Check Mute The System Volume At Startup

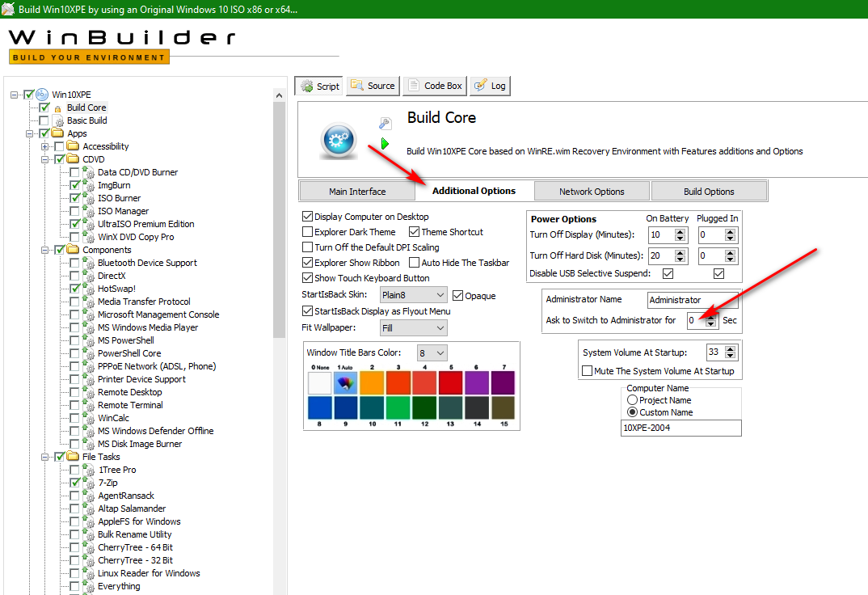click(x=588, y=371)
